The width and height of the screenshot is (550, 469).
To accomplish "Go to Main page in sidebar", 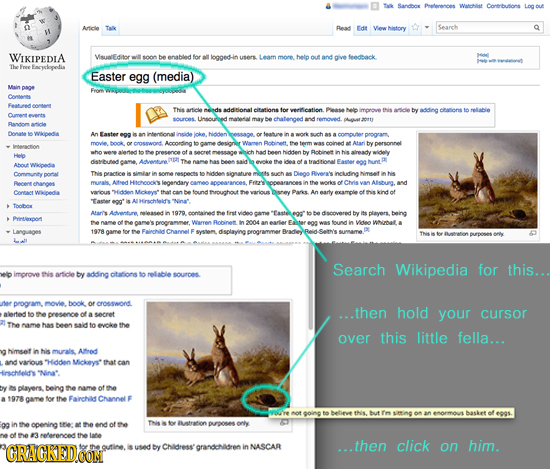I will pos(21,87).
